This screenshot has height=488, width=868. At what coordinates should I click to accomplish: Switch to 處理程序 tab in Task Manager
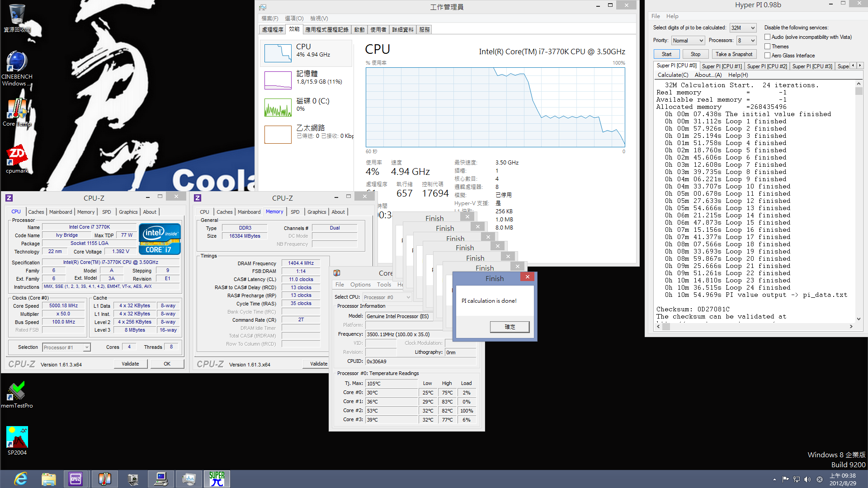tap(273, 30)
